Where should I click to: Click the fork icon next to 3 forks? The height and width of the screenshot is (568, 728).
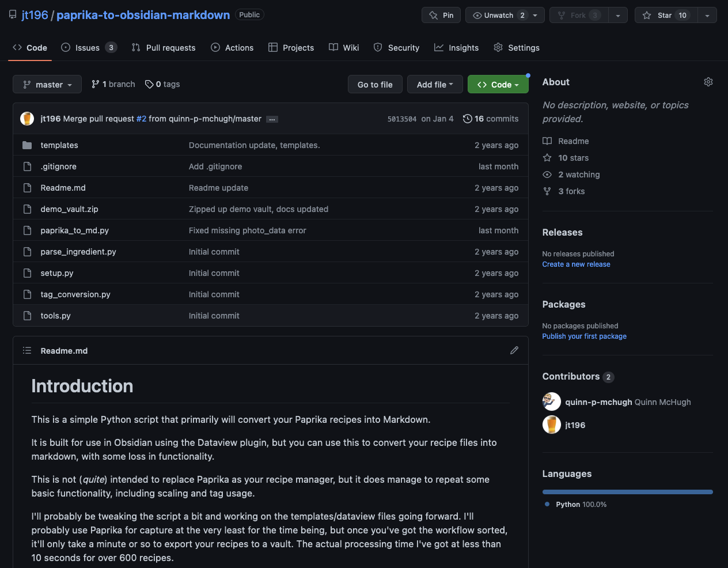pyautogui.click(x=547, y=191)
